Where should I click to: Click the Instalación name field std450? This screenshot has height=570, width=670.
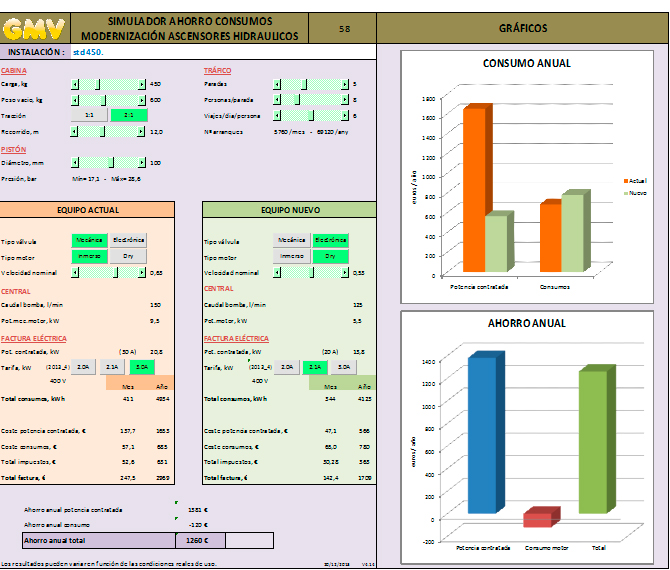(x=90, y=51)
